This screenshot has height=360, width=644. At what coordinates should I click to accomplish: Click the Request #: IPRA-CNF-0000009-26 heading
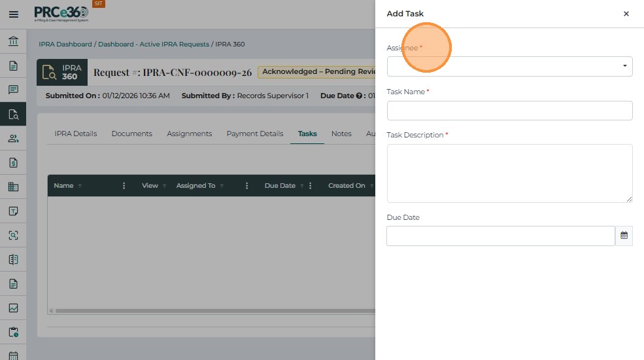[173, 73]
